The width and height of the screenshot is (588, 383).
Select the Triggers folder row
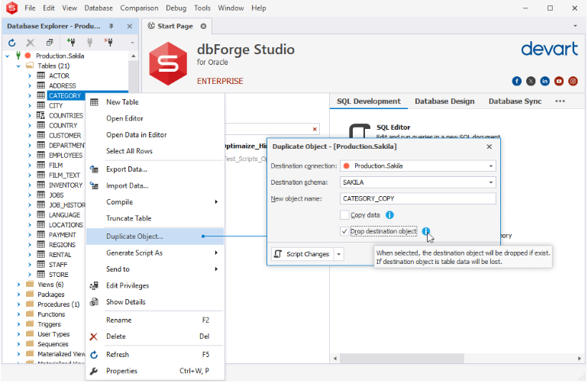[x=49, y=324]
